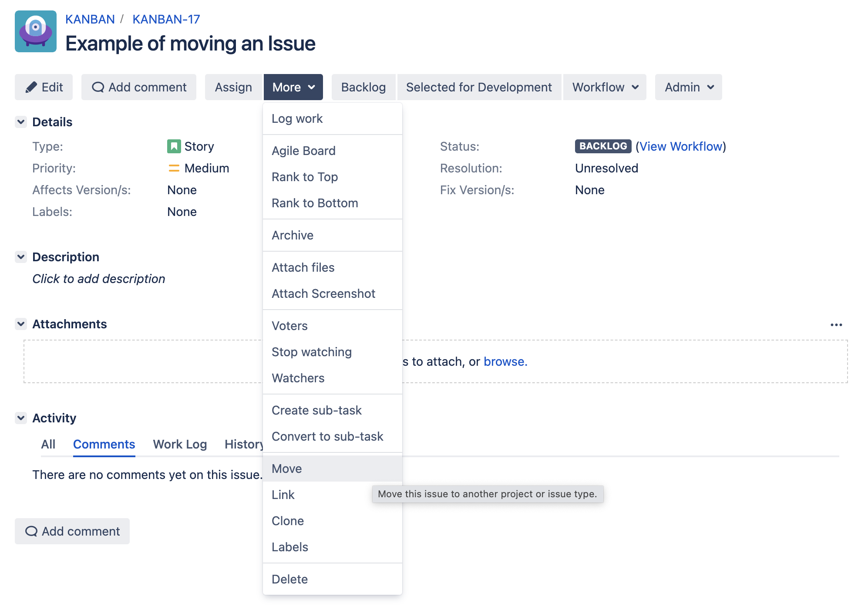Choose Clone in the More menu
This screenshot has width=868, height=607.
click(288, 521)
